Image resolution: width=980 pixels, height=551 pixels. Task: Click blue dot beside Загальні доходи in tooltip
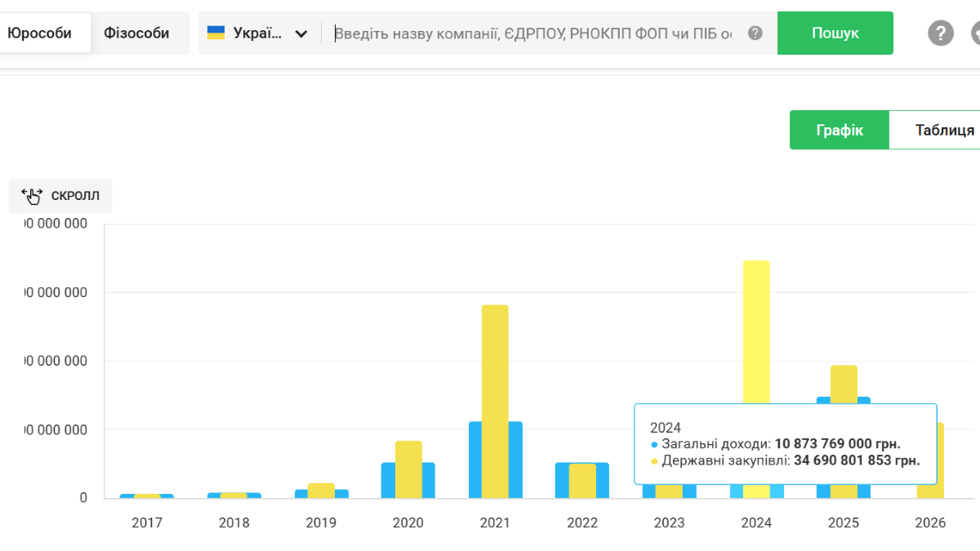pos(654,445)
